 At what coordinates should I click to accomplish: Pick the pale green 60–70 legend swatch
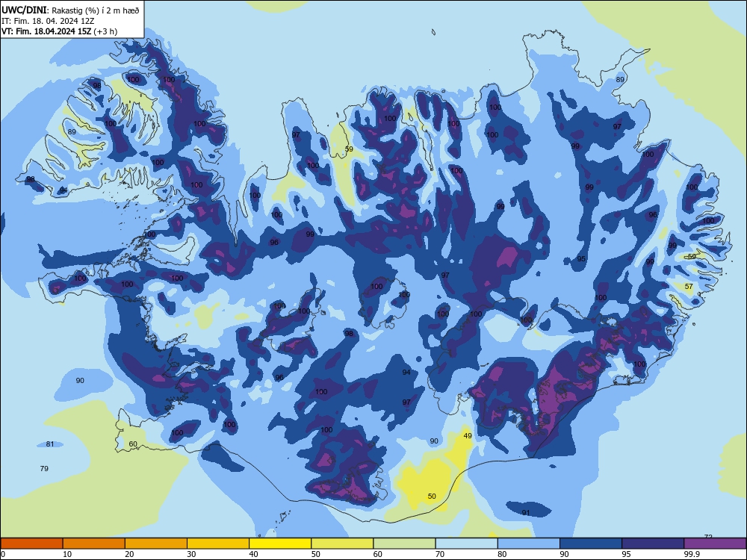click(x=404, y=544)
